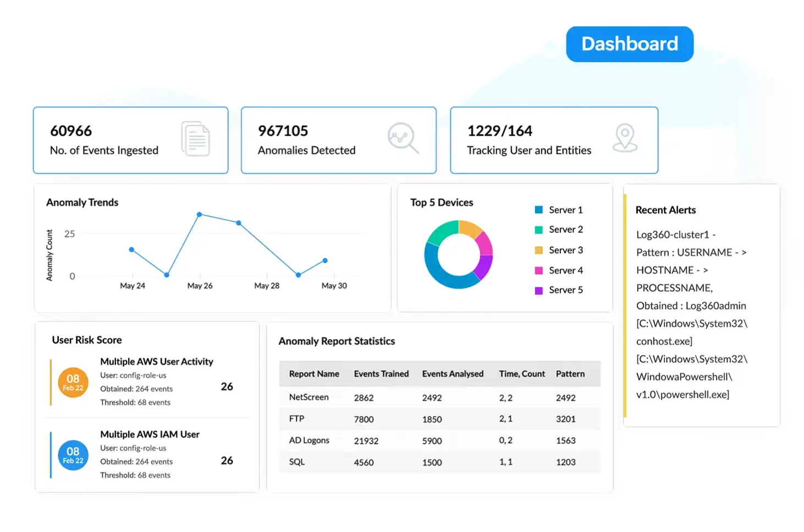The image size is (804, 532).
Task: Click the Pattern column header
Action: tap(570, 374)
